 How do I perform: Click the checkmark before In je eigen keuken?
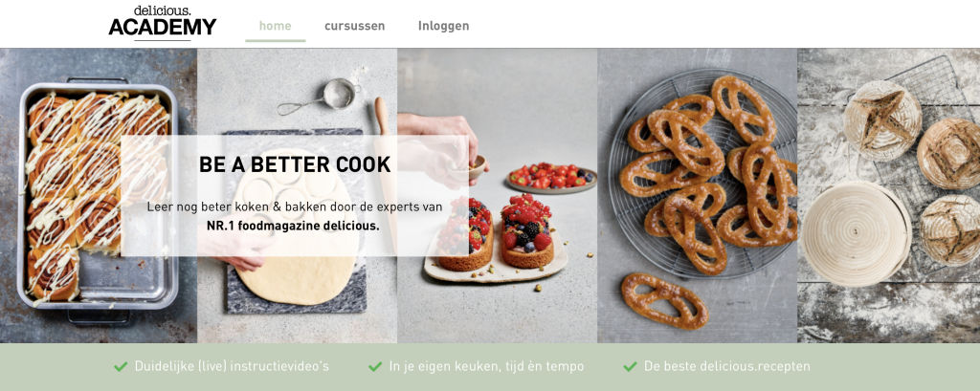point(375,367)
